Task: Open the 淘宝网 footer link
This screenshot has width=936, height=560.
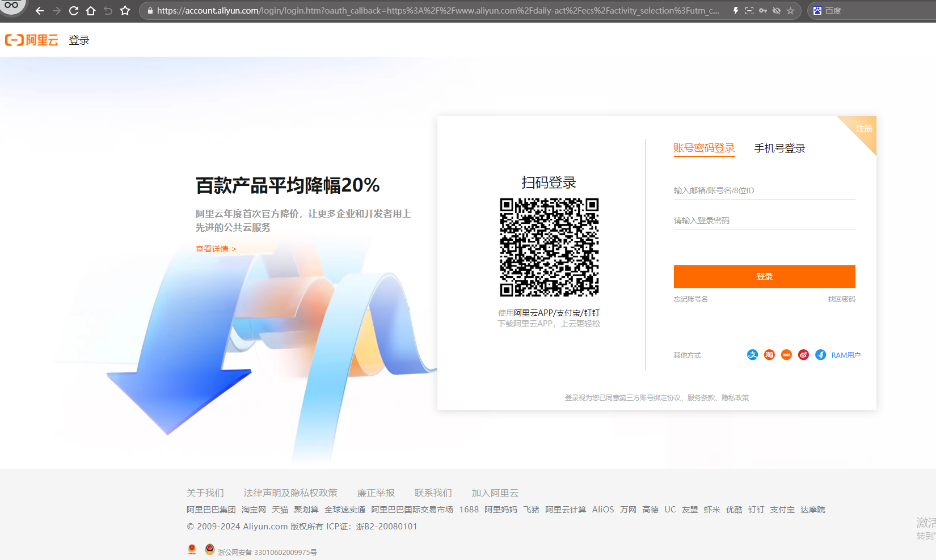Action: [x=254, y=510]
